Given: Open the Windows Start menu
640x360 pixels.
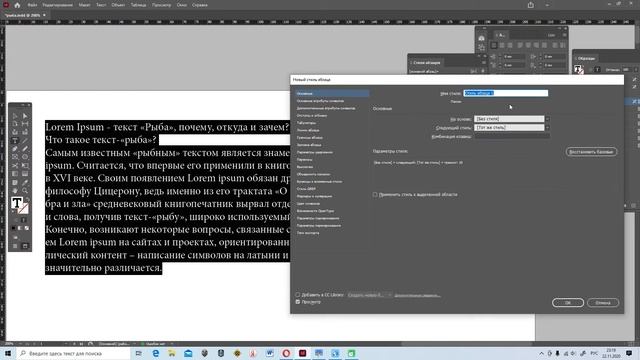Looking at the screenshot, I should click(x=7, y=353).
